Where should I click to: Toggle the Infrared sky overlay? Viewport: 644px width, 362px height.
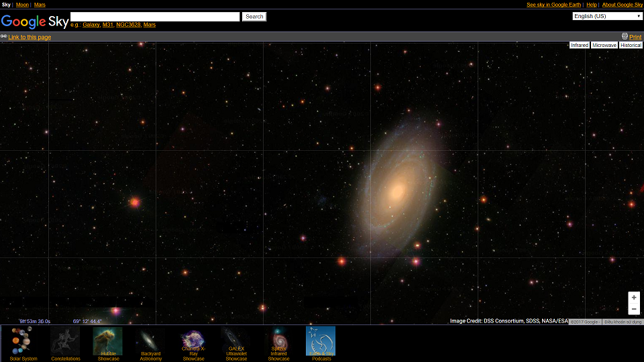pyautogui.click(x=579, y=46)
